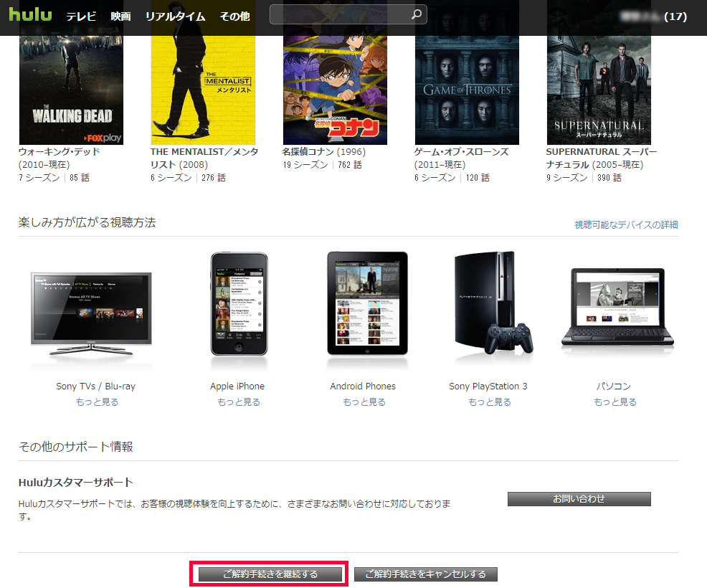Click the 6 シーズン | 120 話 text
The height and width of the screenshot is (588, 707).
(452, 178)
